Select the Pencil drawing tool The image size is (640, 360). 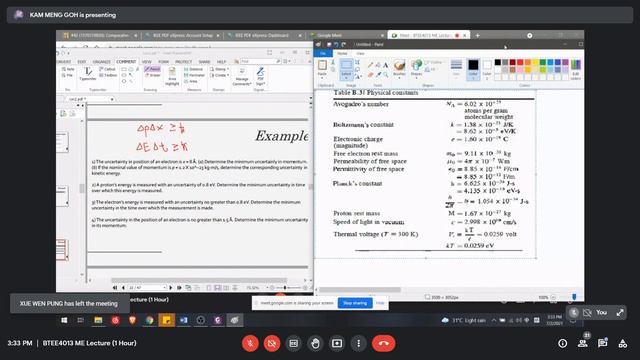pyautogui.click(x=152, y=69)
